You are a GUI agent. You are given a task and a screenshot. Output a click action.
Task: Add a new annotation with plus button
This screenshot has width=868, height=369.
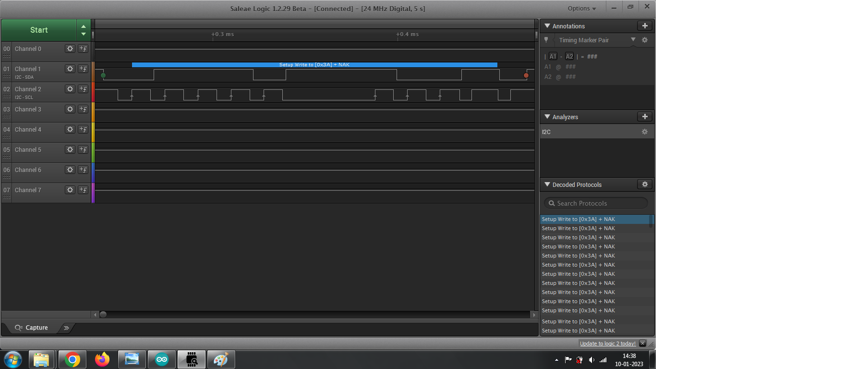pos(645,26)
